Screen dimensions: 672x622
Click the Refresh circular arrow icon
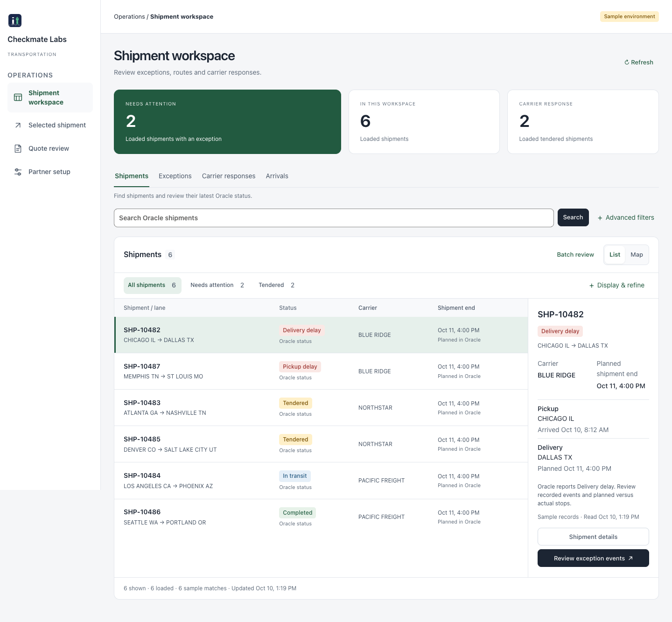point(627,63)
